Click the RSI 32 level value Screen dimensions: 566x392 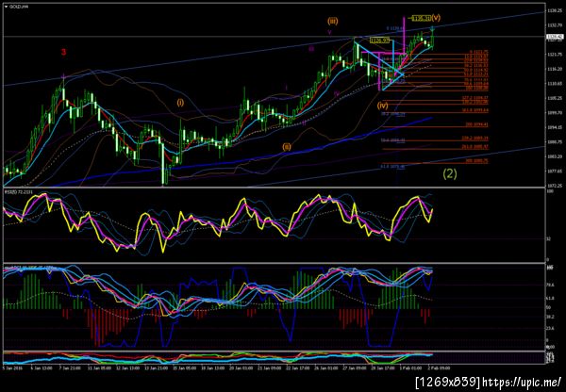[x=549, y=238]
